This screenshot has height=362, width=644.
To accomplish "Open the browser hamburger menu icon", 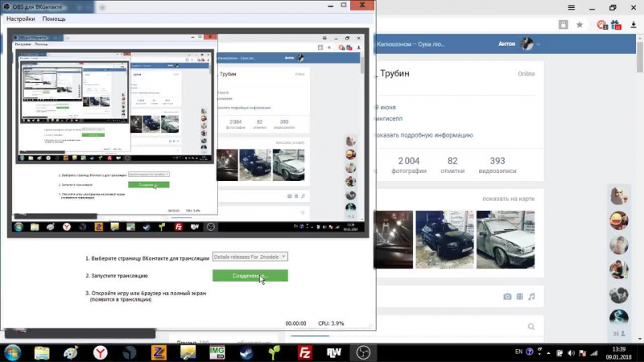I will coord(572,7).
